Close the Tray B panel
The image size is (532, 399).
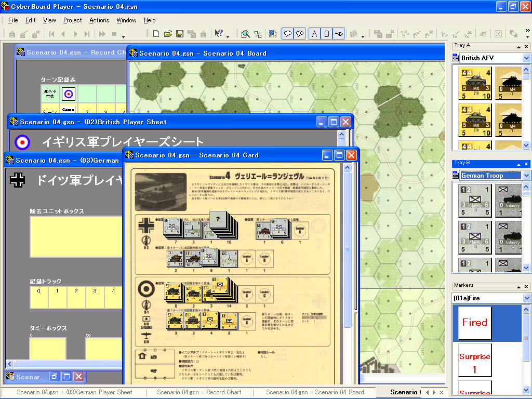[x=526, y=164]
